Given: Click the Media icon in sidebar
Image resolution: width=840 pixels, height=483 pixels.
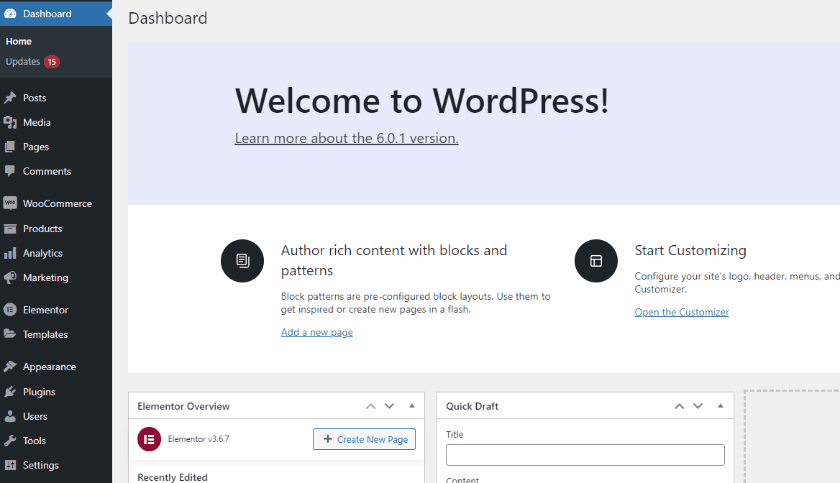Looking at the screenshot, I should click(10, 122).
